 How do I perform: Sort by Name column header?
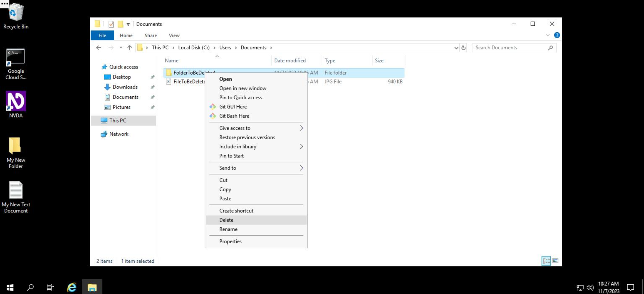217,60
